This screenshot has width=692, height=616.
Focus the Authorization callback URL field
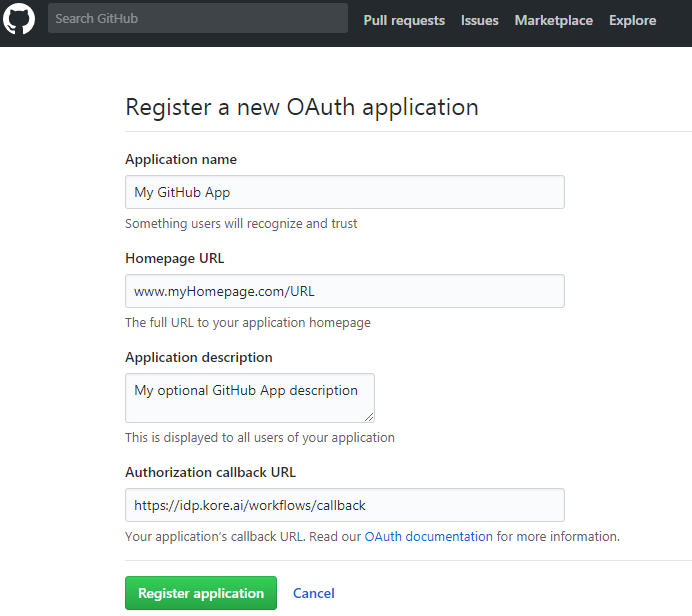click(x=345, y=505)
